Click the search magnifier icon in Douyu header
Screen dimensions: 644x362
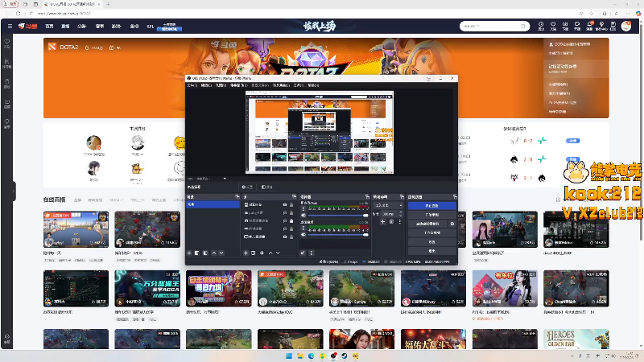pos(522,26)
